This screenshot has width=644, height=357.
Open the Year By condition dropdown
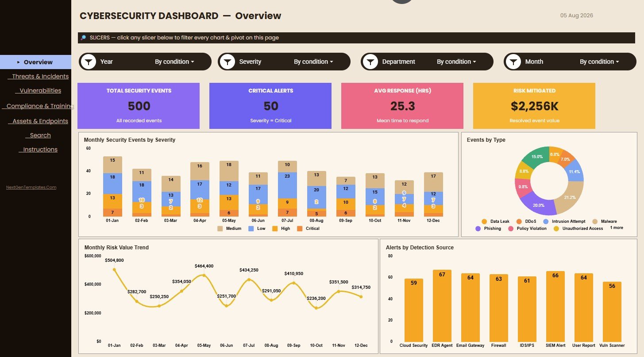click(x=174, y=62)
